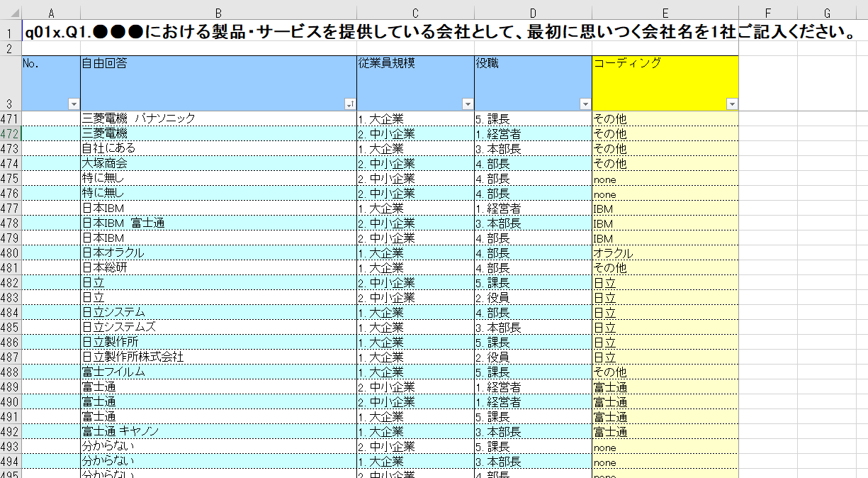Image resolution: width=868 pixels, height=478 pixels.
Task: Select 2. 役員 cell in row 487
Action: [x=533, y=357]
